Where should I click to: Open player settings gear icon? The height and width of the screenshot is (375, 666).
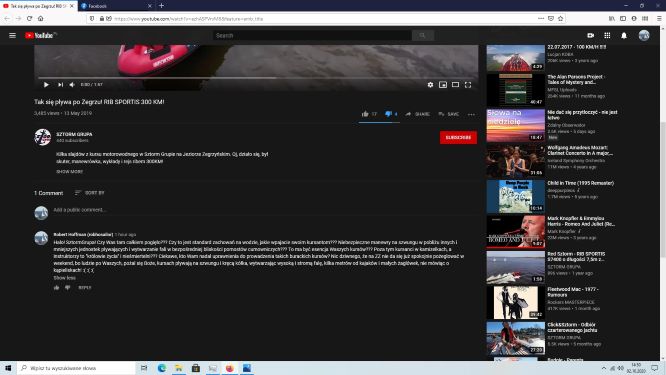pos(430,85)
